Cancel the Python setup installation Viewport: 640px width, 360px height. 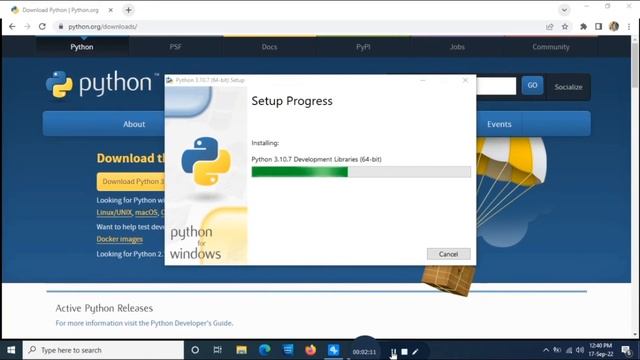click(449, 254)
